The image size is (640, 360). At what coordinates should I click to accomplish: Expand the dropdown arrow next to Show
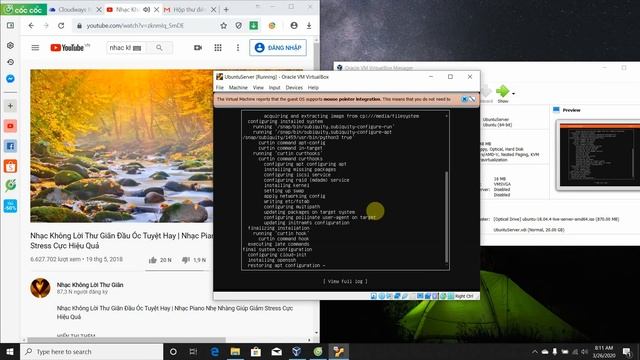coord(513,93)
